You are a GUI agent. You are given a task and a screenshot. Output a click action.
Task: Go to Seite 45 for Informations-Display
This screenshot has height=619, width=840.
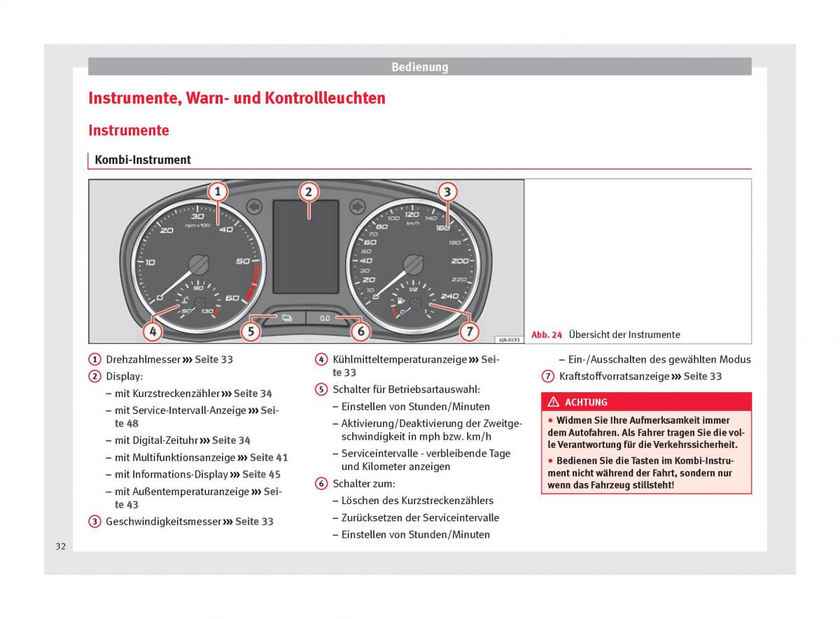[261, 474]
